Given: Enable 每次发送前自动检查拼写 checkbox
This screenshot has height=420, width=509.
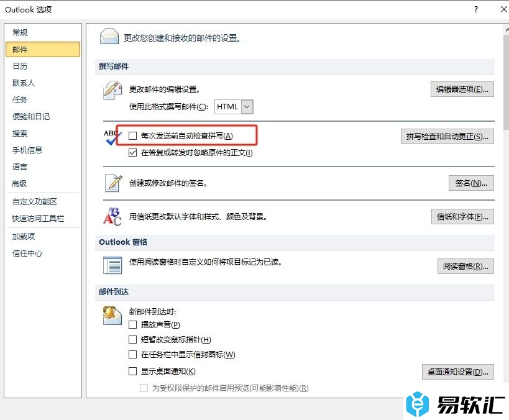Looking at the screenshot, I should [132, 135].
